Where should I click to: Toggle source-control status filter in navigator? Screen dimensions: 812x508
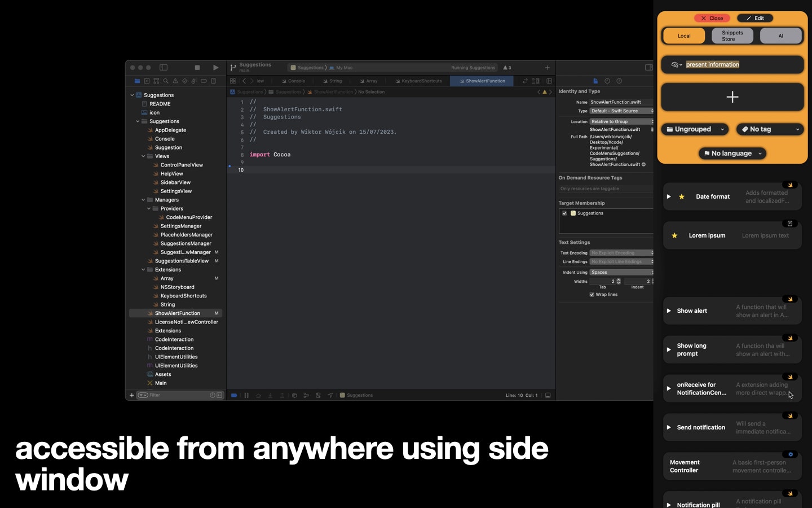[x=219, y=395]
